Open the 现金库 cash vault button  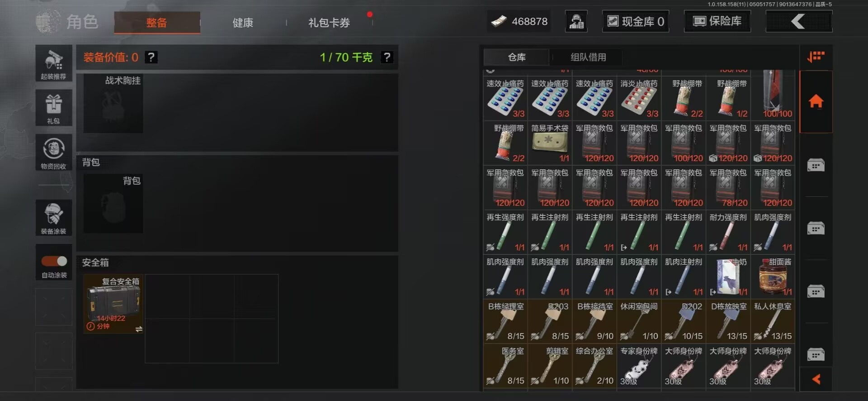636,21
